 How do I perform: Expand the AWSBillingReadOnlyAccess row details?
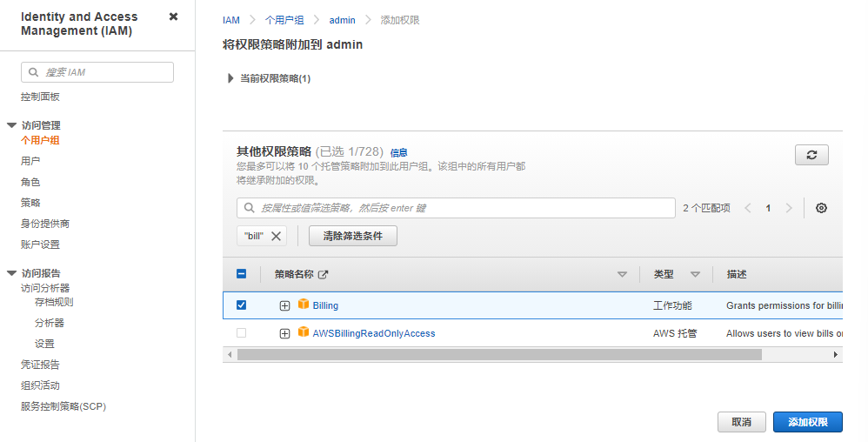pos(284,333)
